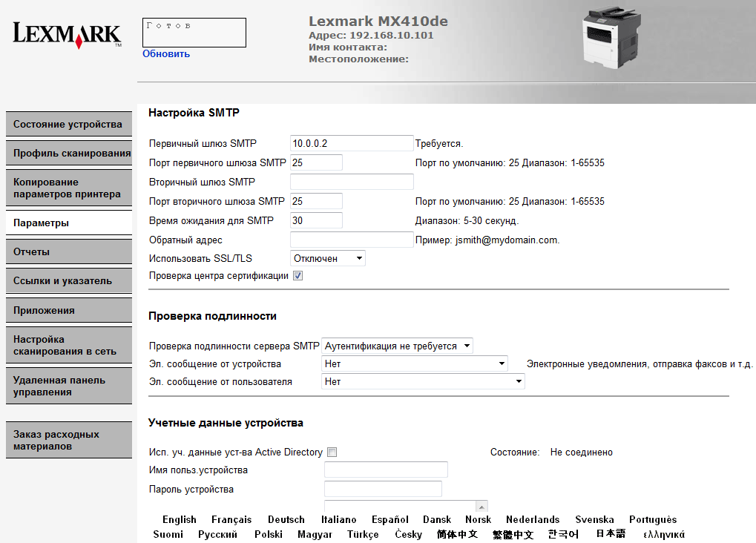Viewport: 756px width, 543px height.
Task: Focus the Время ожидания для SMTP field
Action: 316,220
